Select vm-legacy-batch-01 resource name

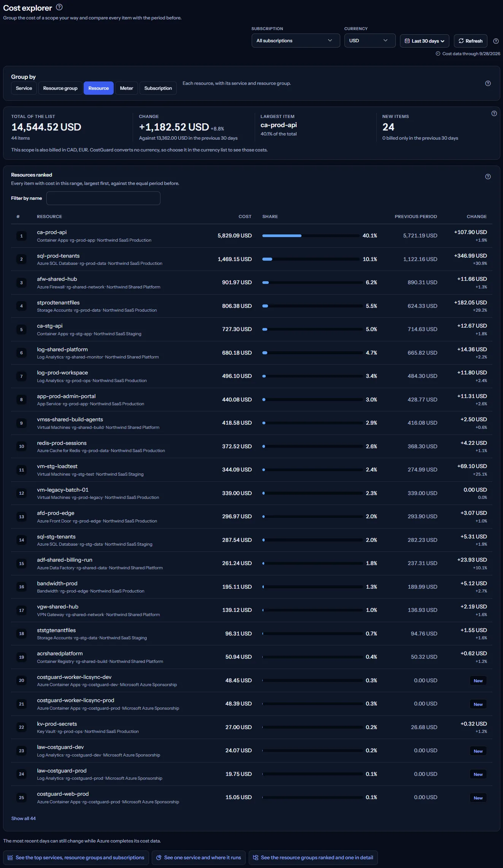[63, 490]
